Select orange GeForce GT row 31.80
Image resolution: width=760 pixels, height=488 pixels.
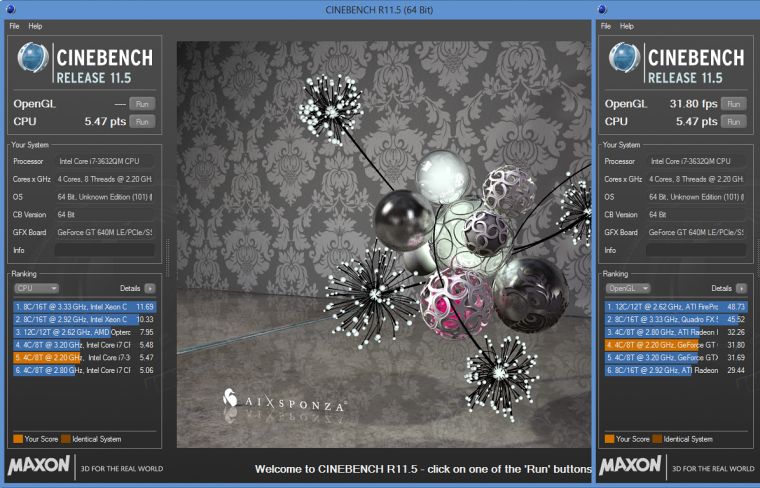pos(676,345)
